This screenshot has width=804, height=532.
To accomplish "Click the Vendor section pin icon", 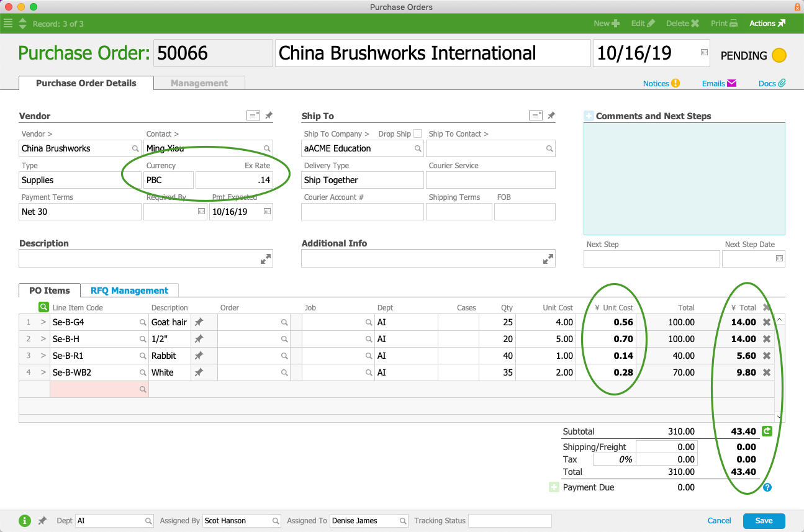I will (x=269, y=115).
